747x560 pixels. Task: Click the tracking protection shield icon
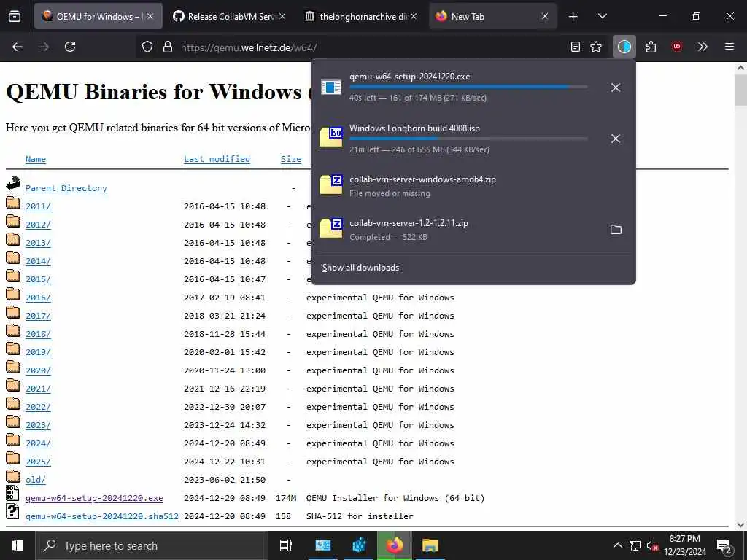point(147,47)
